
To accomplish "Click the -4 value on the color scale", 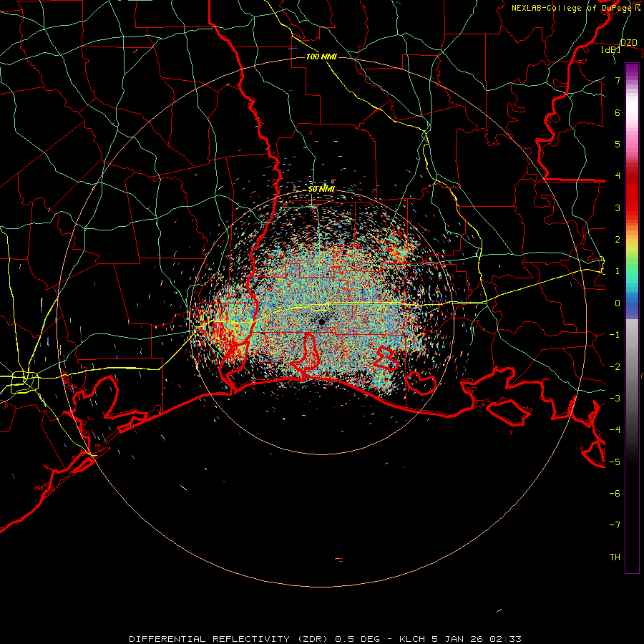I will pos(615,430).
